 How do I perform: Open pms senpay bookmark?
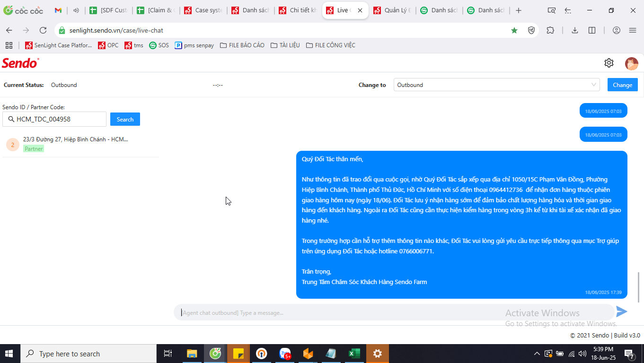(194, 45)
